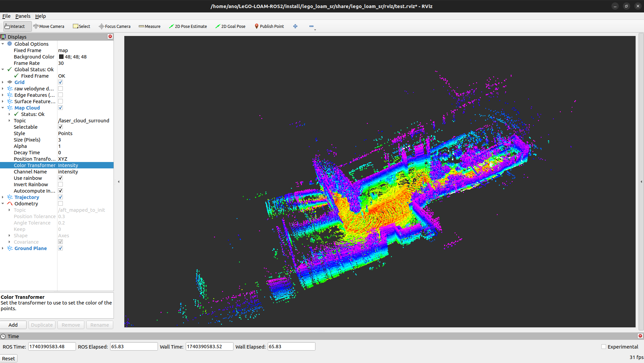Click the Edge Features point cloud icon

pos(10,95)
